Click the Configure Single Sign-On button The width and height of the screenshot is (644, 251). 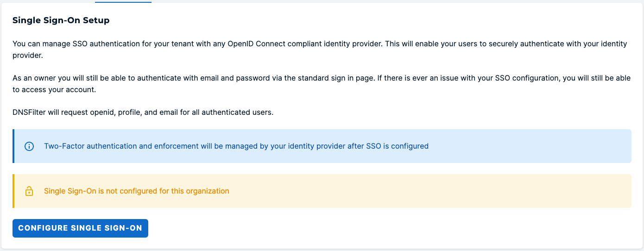click(80, 228)
